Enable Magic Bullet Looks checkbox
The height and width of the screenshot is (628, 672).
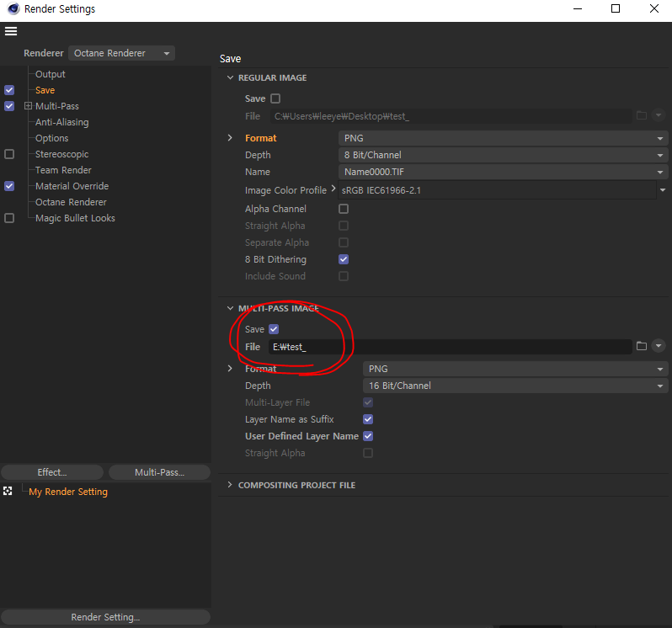click(x=9, y=218)
